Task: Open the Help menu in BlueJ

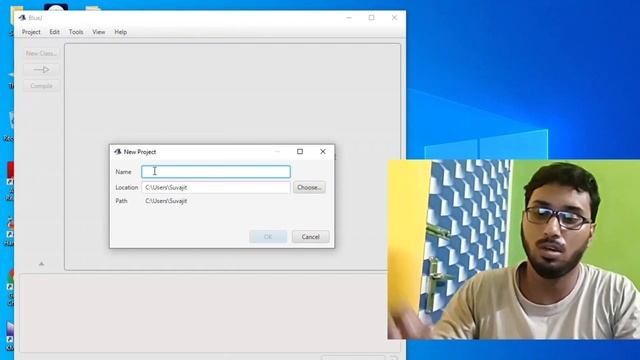Action: [120, 32]
